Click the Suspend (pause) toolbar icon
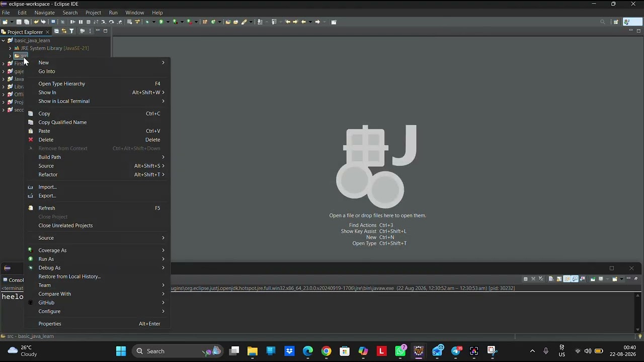This screenshot has height=362, width=644. coord(80,22)
